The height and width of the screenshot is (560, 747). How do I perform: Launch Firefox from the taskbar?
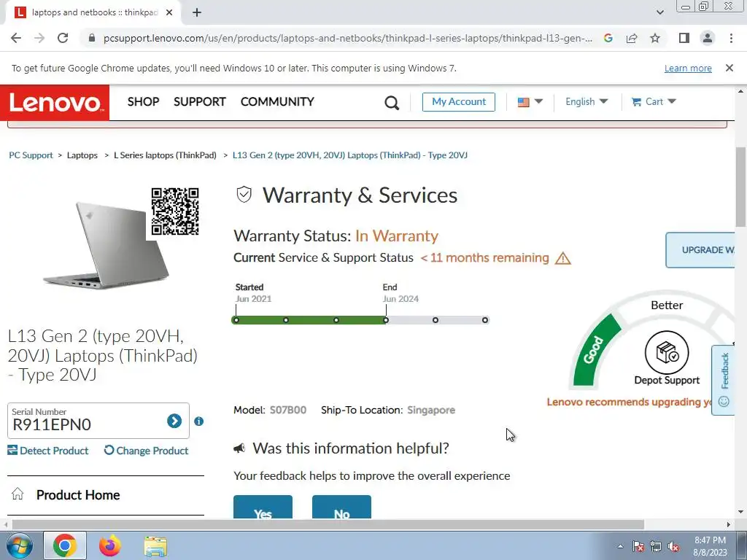click(110, 545)
